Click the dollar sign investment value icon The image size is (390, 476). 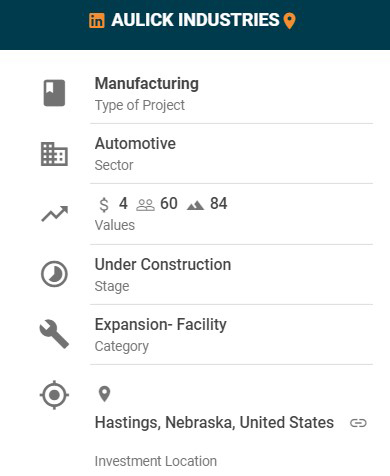click(x=104, y=204)
